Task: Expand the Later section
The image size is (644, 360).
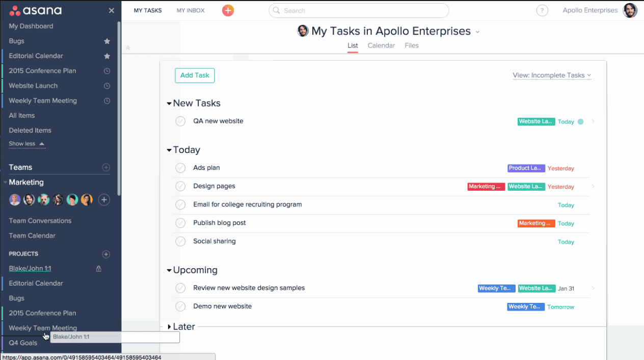Action: [x=169, y=327]
